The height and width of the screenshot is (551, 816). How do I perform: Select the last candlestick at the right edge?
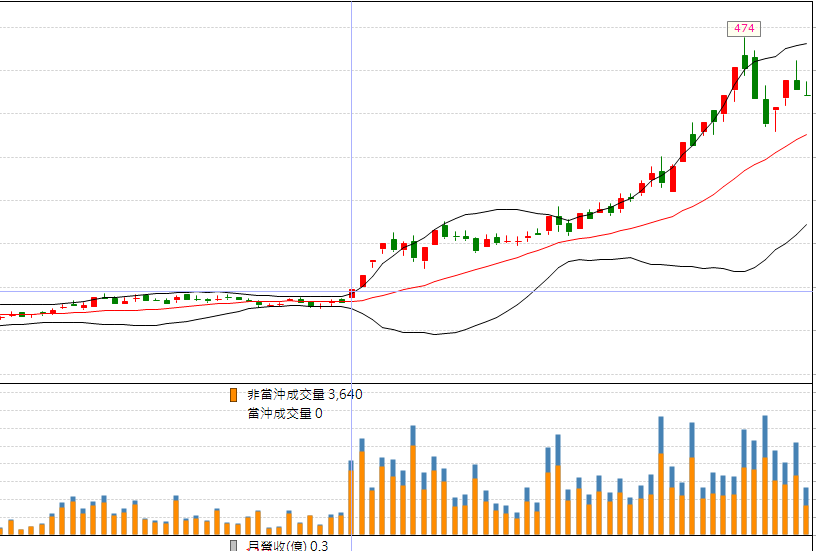[807, 93]
